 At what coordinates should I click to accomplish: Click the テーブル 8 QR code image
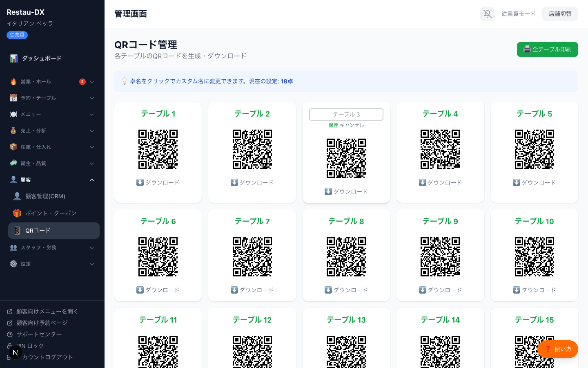pyautogui.click(x=346, y=257)
